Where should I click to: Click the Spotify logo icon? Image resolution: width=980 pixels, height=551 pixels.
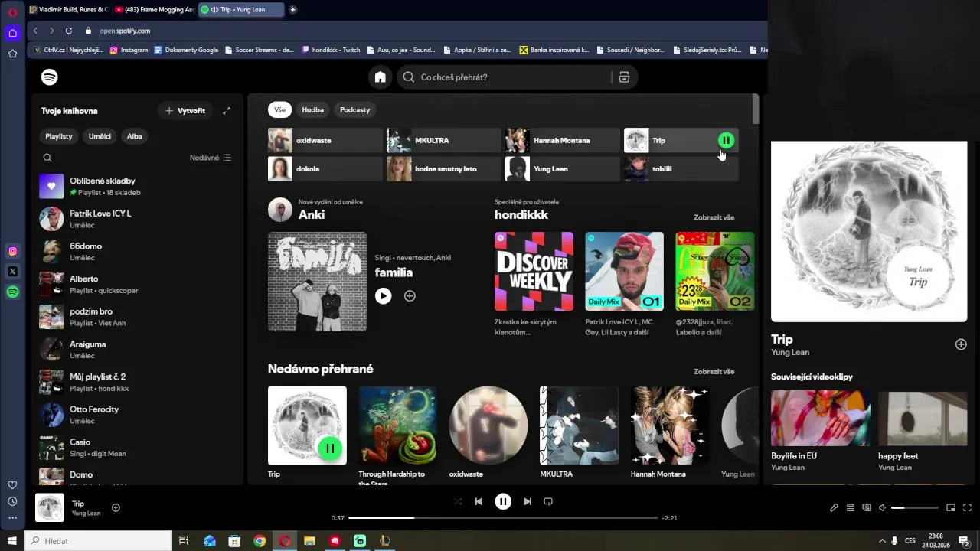coord(50,77)
